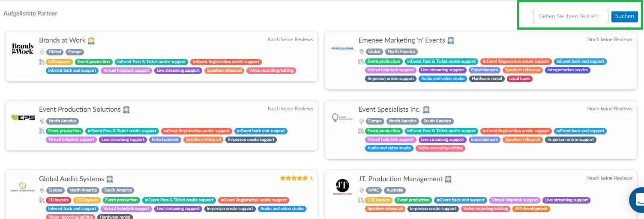
Task: Select Europe tag in Brands at Work card
Action: 75,52
